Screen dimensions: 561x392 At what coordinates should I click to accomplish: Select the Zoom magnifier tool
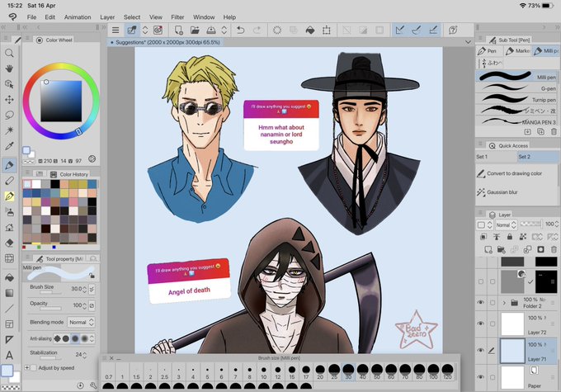(9, 53)
